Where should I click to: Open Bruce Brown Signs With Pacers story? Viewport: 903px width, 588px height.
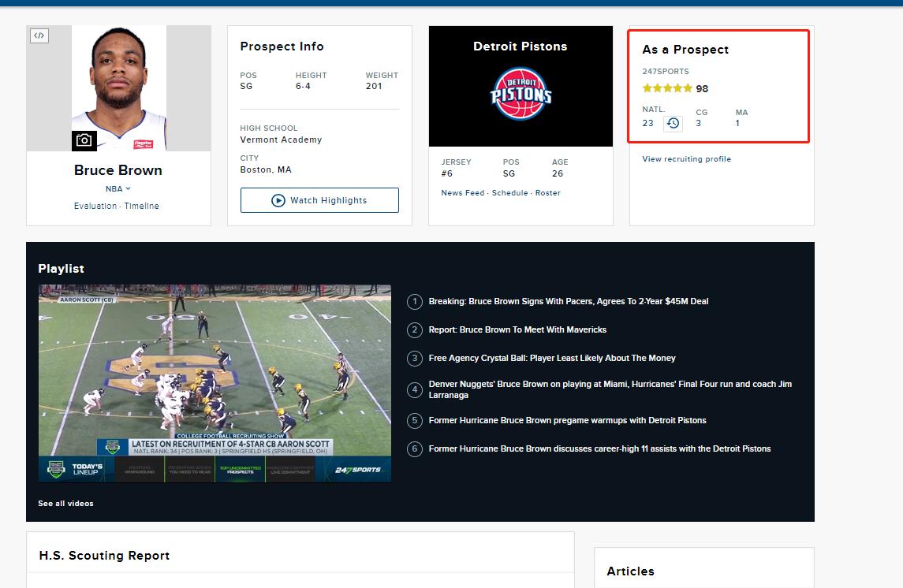click(x=568, y=302)
